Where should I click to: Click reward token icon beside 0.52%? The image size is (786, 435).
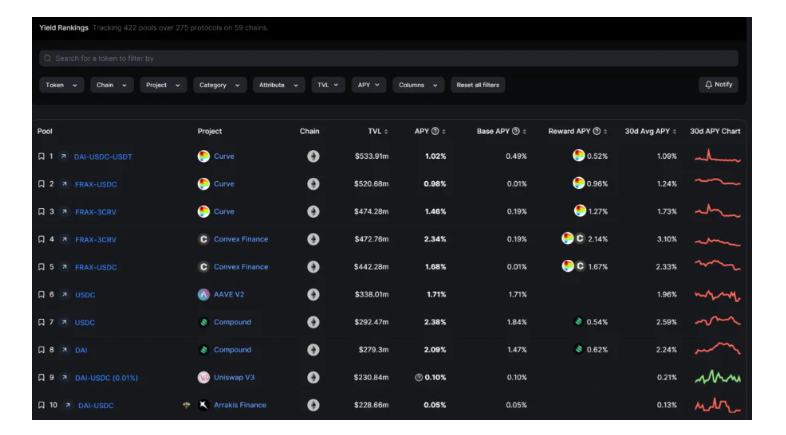point(578,155)
